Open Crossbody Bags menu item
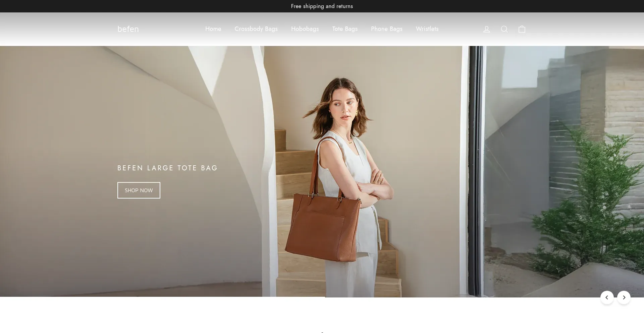 (x=256, y=29)
